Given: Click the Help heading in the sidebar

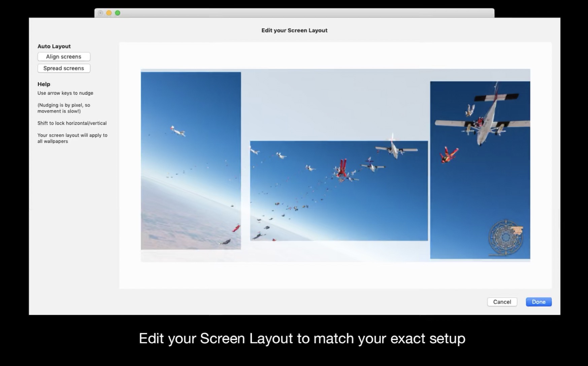Looking at the screenshot, I should (44, 84).
